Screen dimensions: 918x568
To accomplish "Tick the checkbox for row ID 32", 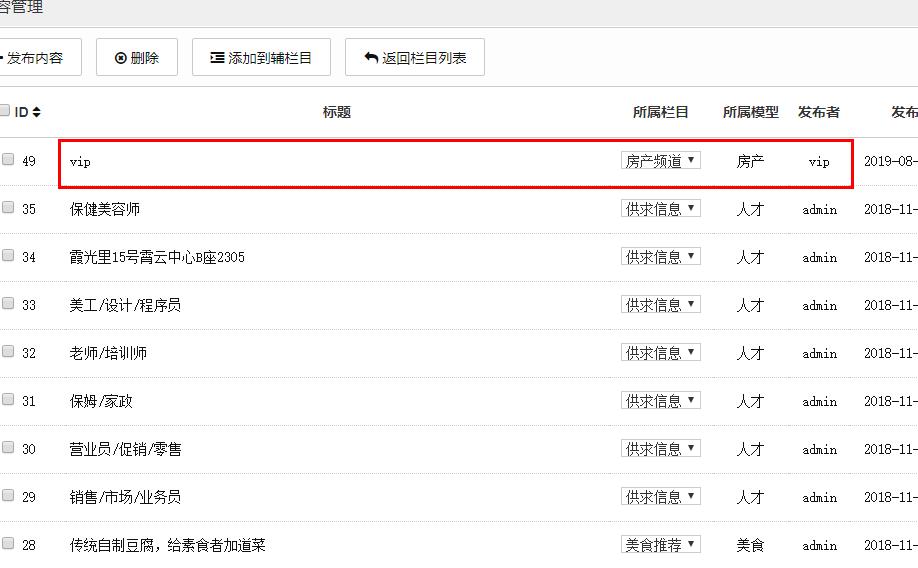I will (8, 352).
